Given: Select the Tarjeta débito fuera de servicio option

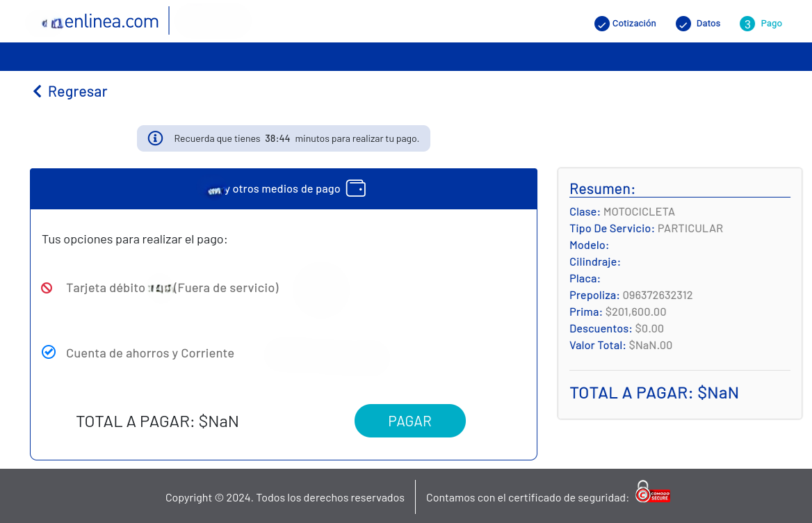Looking at the screenshot, I should point(172,287).
